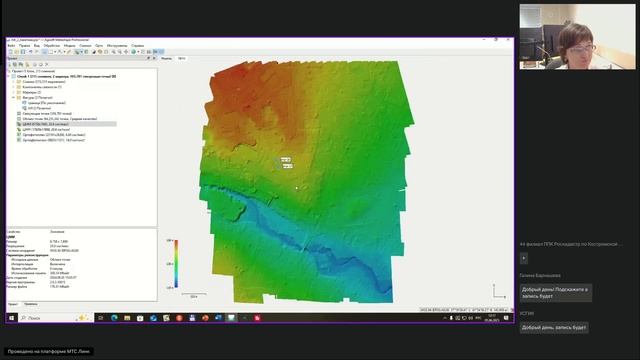Show hidden tray icons via the chevron
This screenshot has width=640, height=360.
tap(445, 318)
